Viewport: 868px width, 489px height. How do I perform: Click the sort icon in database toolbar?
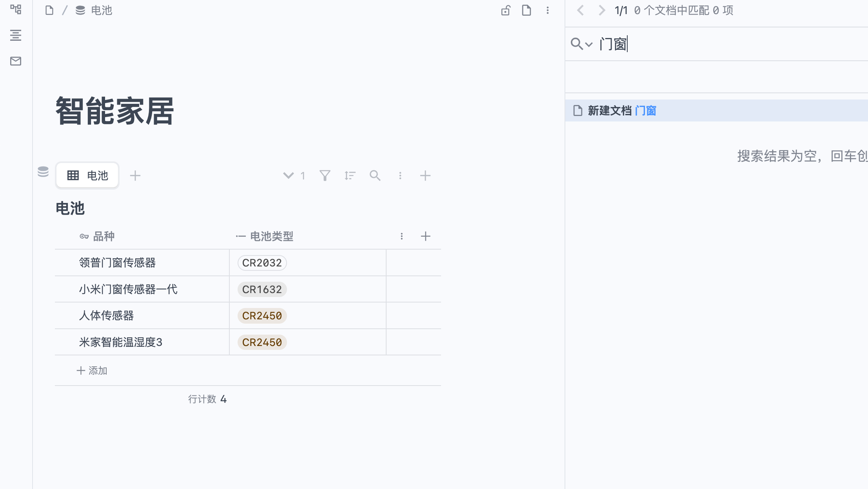tap(350, 176)
